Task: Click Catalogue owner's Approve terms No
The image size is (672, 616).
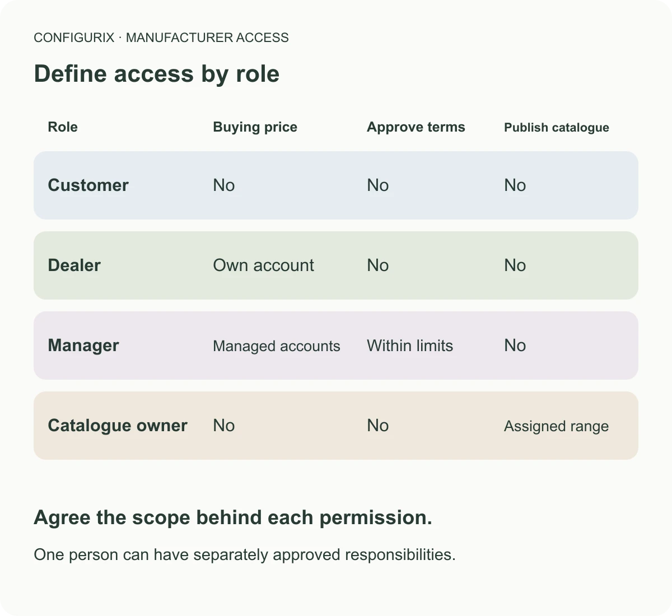Action: tap(378, 426)
